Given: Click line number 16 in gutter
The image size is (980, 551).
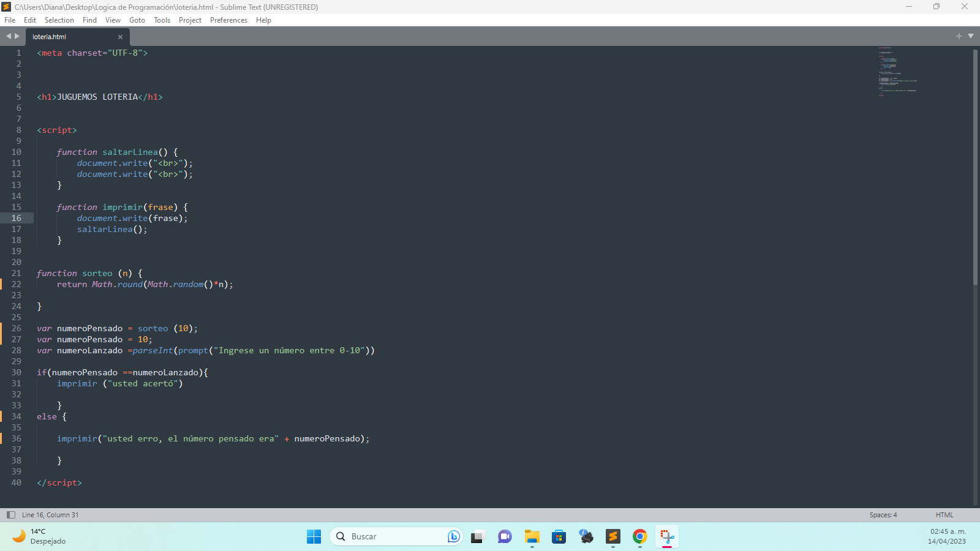Looking at the screenshot, I should 17,218.
